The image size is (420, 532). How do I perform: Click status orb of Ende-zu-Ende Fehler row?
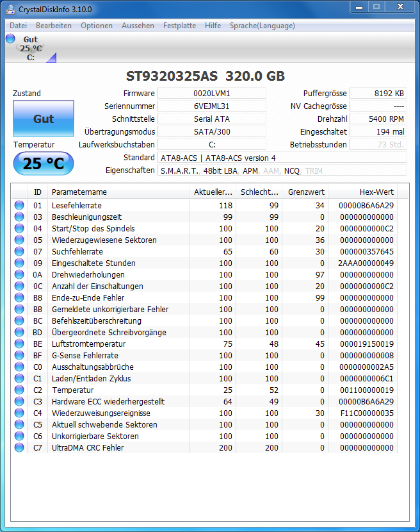pyautogui.click(x=19, y=297)
